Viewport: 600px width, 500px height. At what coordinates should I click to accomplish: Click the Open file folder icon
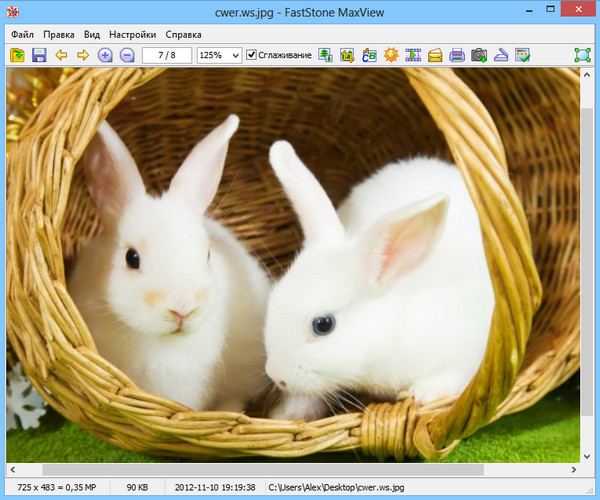point(18,55)
